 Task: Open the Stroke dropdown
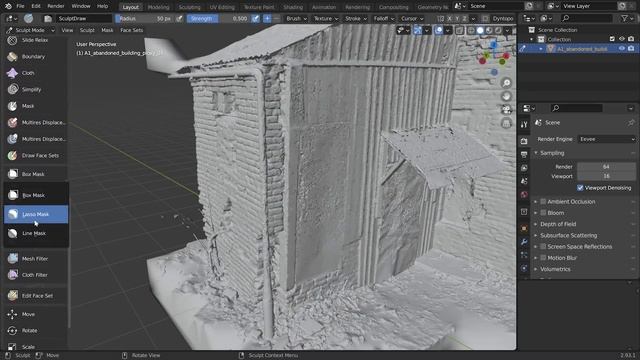(x=356, y=19)
